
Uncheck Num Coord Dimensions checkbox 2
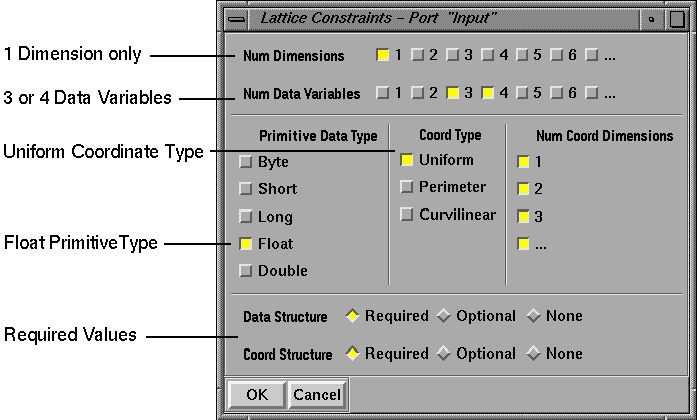coord(522,188)
